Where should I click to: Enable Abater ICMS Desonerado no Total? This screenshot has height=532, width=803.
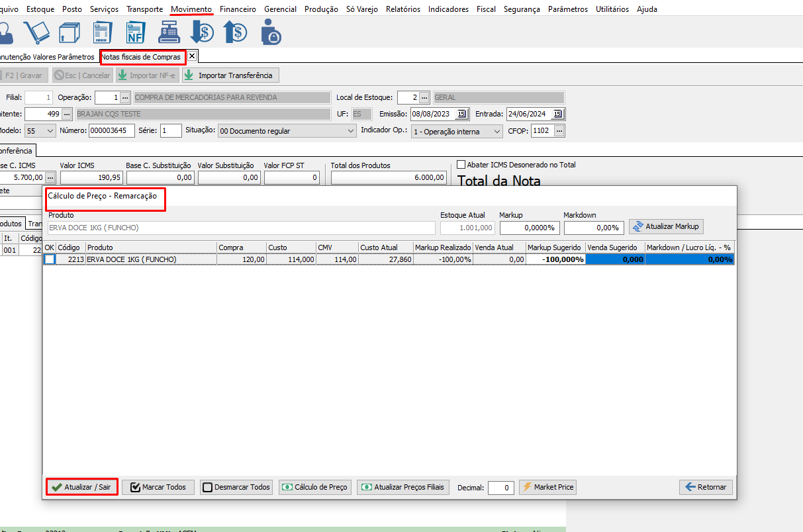click(x=461, y=165)
